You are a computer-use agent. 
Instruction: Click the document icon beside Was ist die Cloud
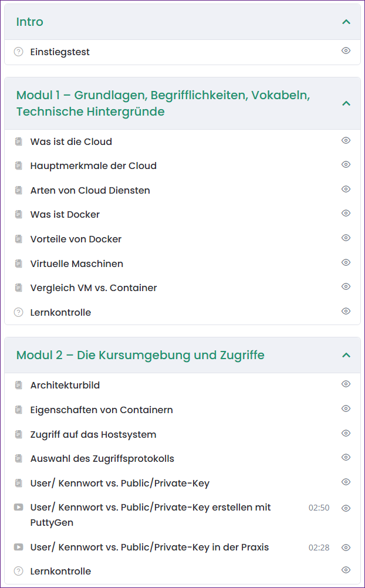(x=18, y=141)
